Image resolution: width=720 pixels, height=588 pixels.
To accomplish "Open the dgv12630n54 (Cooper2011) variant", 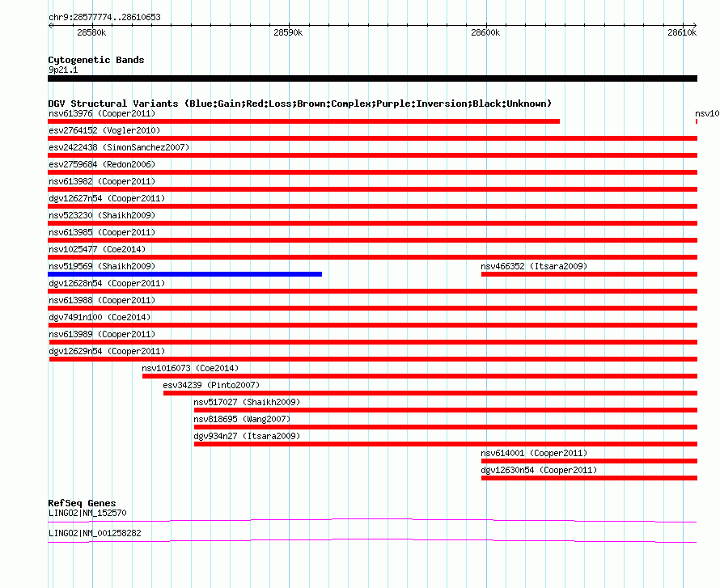I will (x=539, y=470).
